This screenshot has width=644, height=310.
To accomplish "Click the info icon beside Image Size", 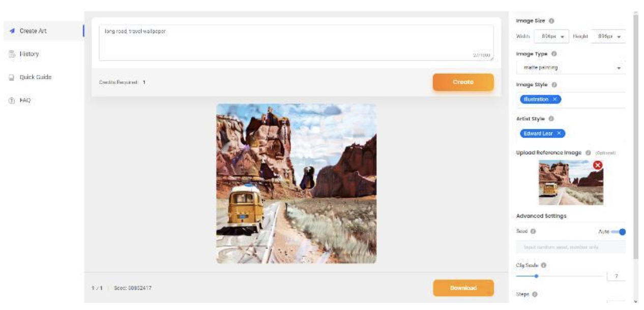I will (x=551, y=21).
